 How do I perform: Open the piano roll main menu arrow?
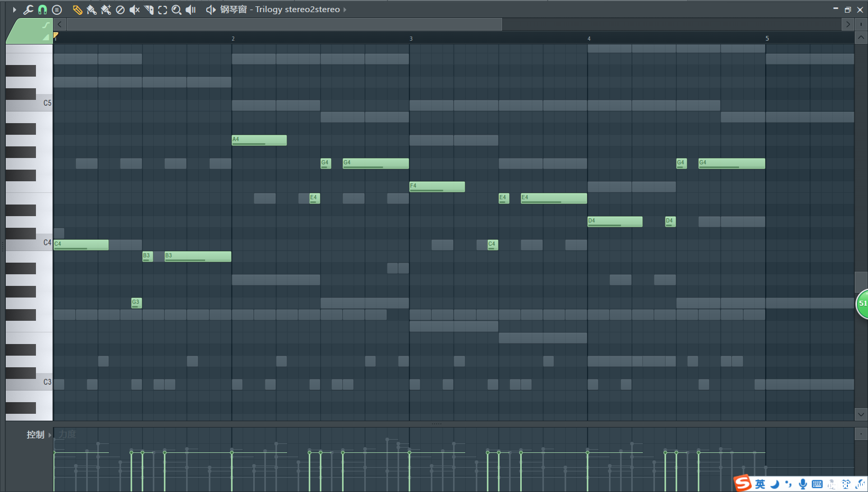click(x=14, y=10)
